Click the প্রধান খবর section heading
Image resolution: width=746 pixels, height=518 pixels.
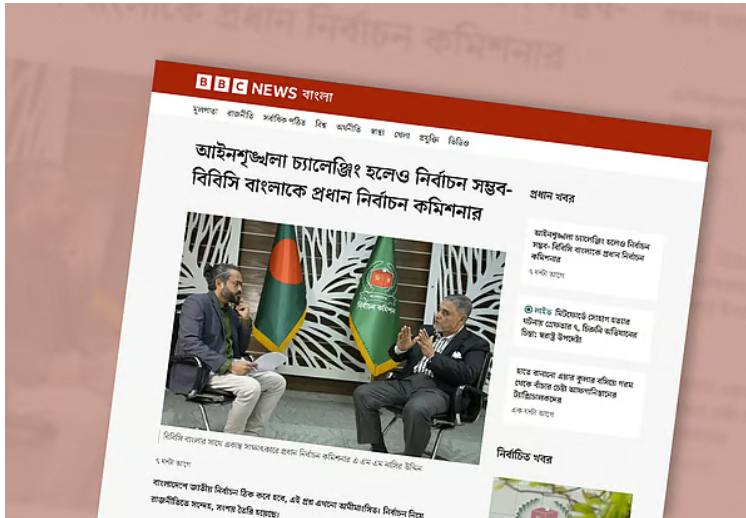coord(552,196)
